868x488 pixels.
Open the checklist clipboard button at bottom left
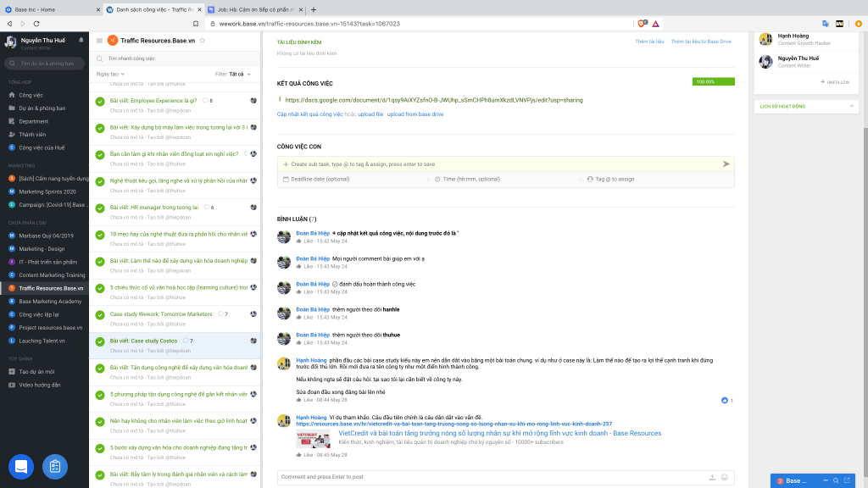(x=54, y=466)
